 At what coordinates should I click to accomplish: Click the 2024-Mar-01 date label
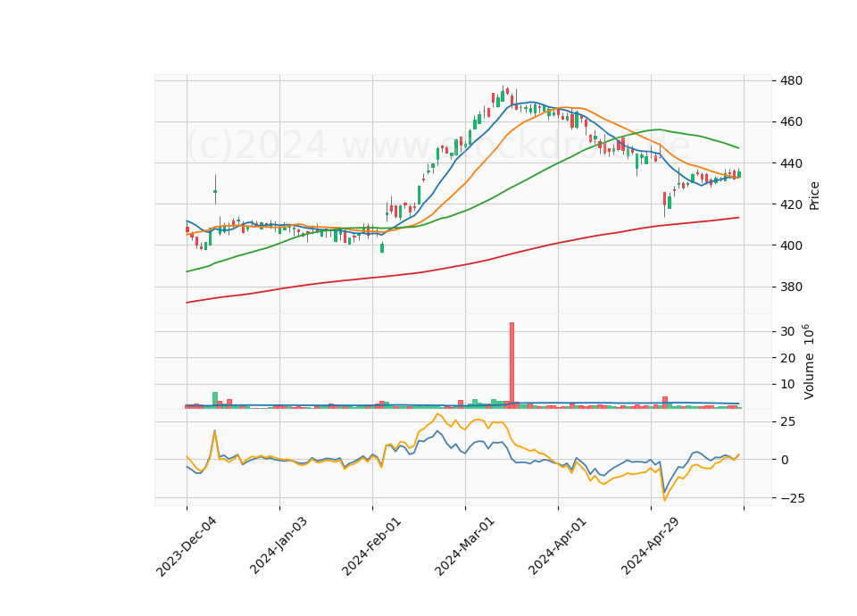[x=464, y=546]
